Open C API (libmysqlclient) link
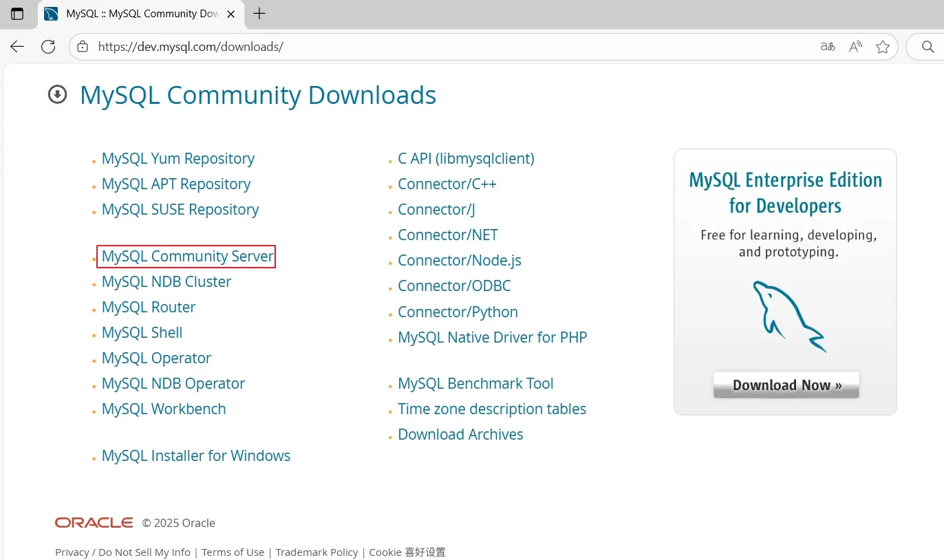 point(466,158)
